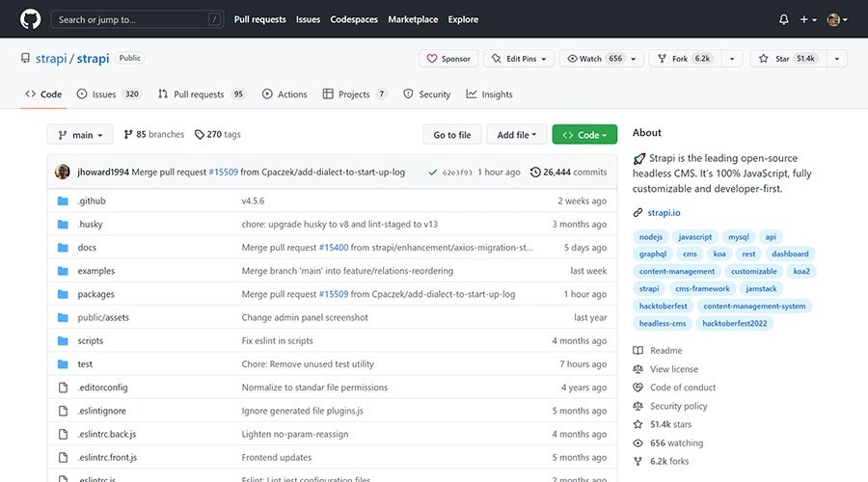The image size is (868, 482).
Task: Click the headless-cms topic tag
Action: 662,323
